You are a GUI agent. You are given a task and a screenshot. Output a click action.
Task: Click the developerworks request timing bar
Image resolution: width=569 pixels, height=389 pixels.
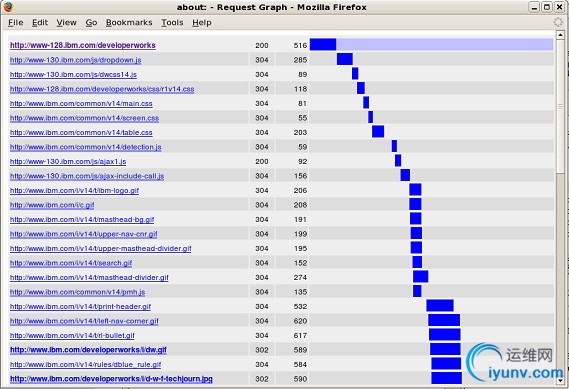pyautogui.click(x=323, y=45)
